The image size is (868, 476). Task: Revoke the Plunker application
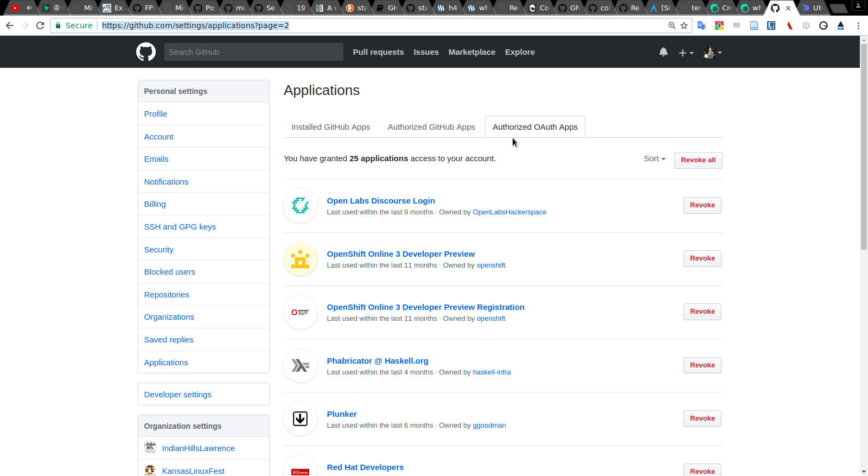pos(702,418)
